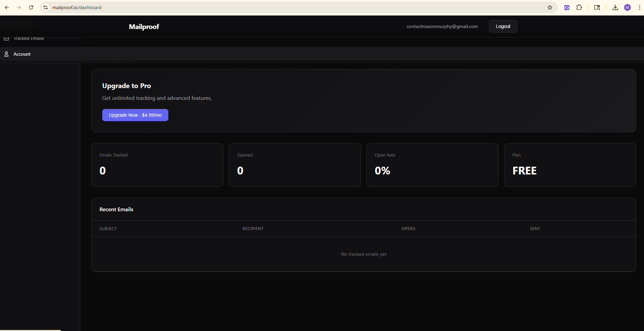Open the Tracked Emails envelope icon
Viewport: 644px width, 331px height.
[x=6, y=38]
